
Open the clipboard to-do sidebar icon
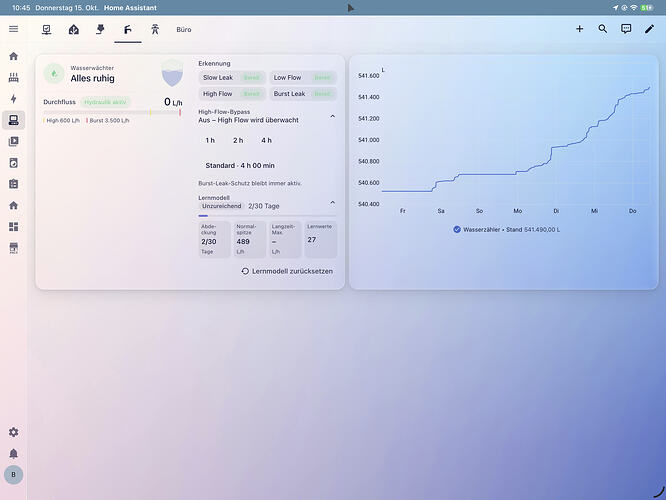coord(14,184)
